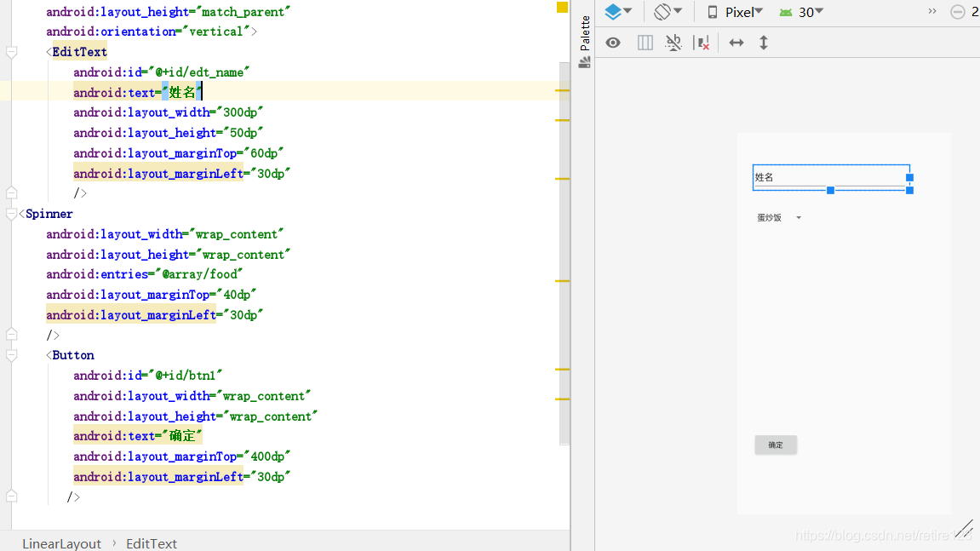The width and height of the screenshot is (980, 551).
Task: Collapse the Spinner tag fold marker
Action: pyautogui.click(x=11, y=214)
